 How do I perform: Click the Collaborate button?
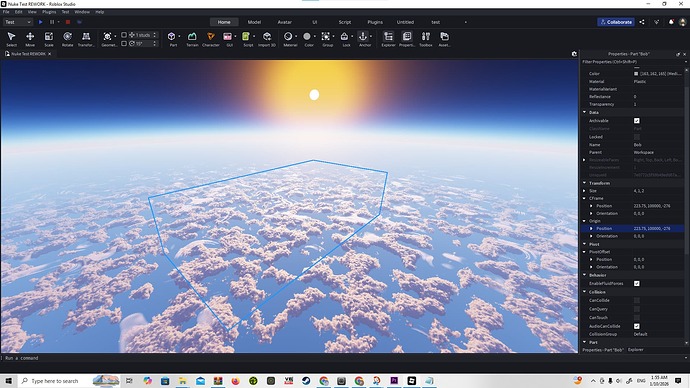616,22
